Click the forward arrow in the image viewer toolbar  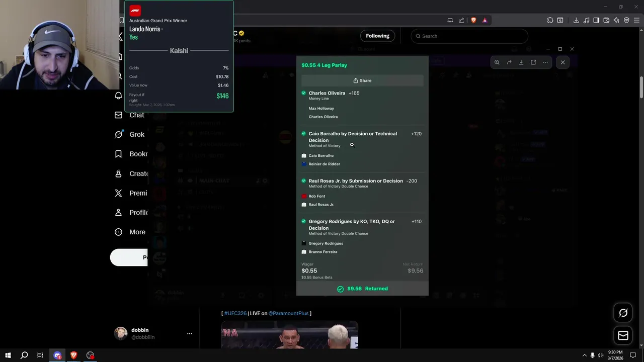pyautogui.click(x=509, y=62)
